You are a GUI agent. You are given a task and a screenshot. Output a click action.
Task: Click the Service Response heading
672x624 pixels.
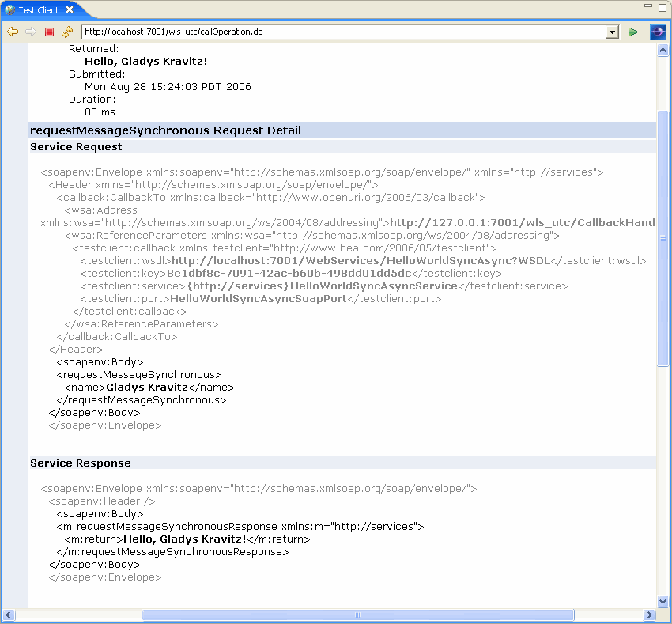(80, 463)
